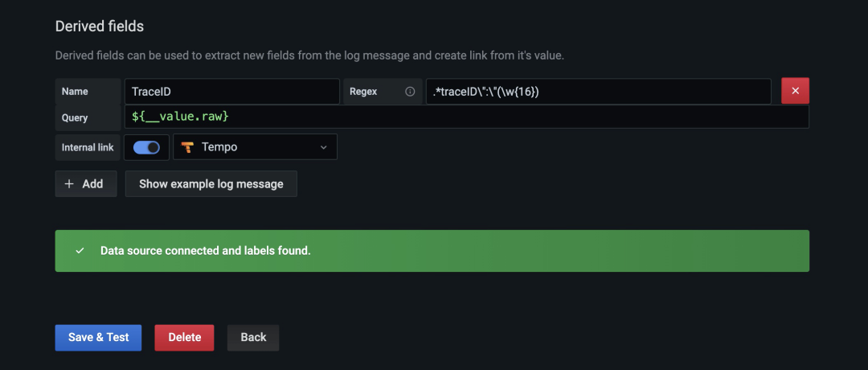Show example log message

point(211,184)
